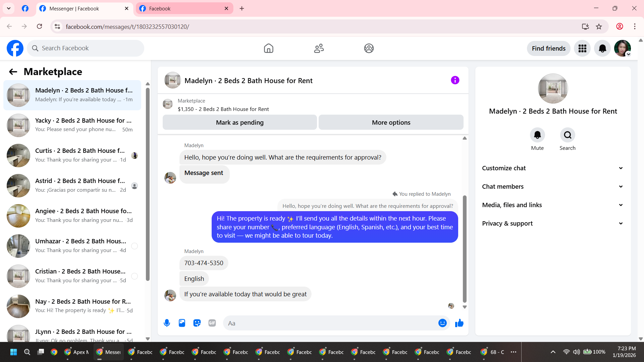Expand Chat members section
644x362 pixels.
(553, 187)
